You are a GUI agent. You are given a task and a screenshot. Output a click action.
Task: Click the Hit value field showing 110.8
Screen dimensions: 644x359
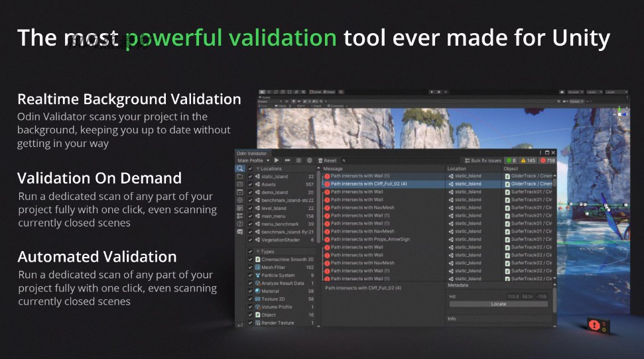(x=513, y=297)
